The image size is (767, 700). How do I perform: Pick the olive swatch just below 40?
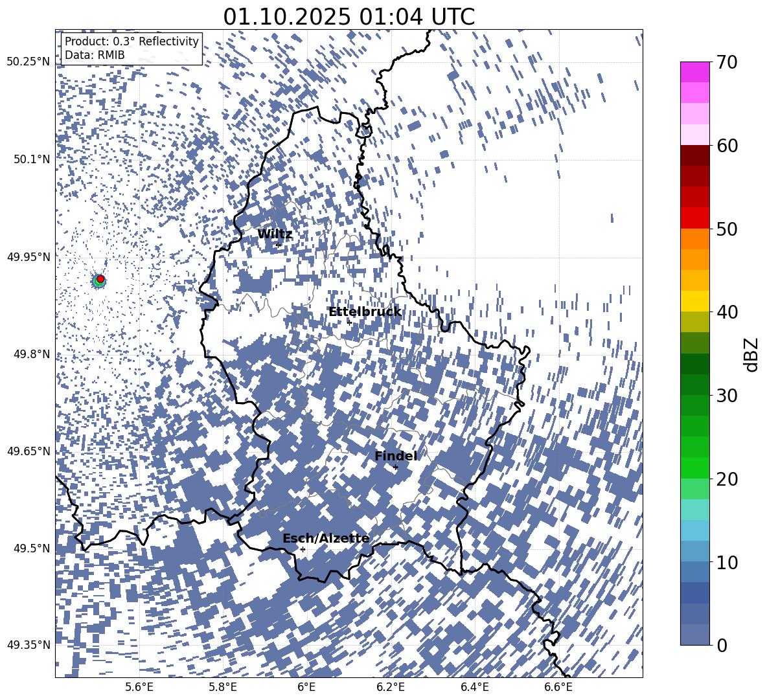(695, 322)
